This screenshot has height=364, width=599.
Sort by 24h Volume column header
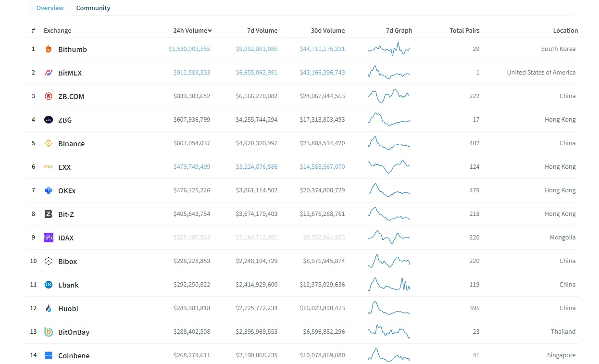[x=192, y=30]
